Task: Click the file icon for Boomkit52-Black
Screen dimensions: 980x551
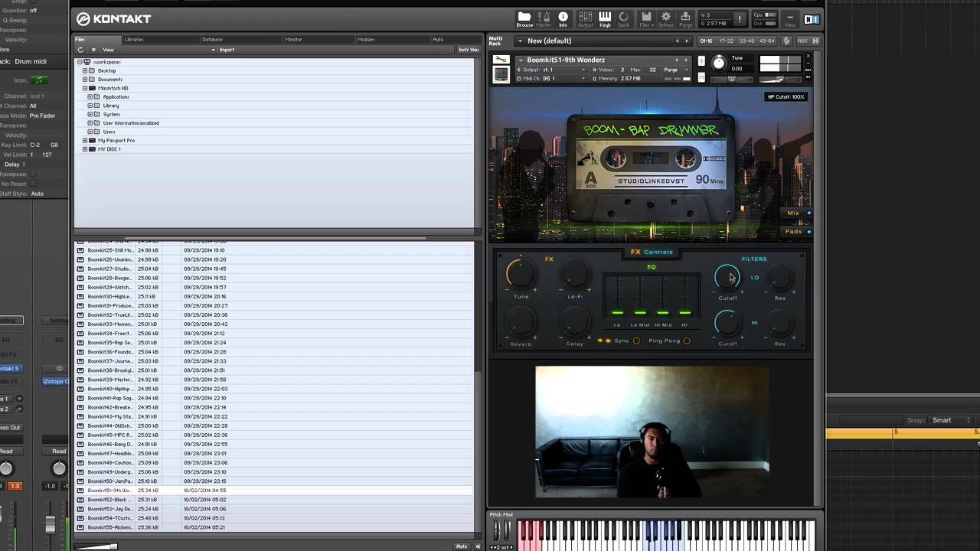Action: point(80,500)
